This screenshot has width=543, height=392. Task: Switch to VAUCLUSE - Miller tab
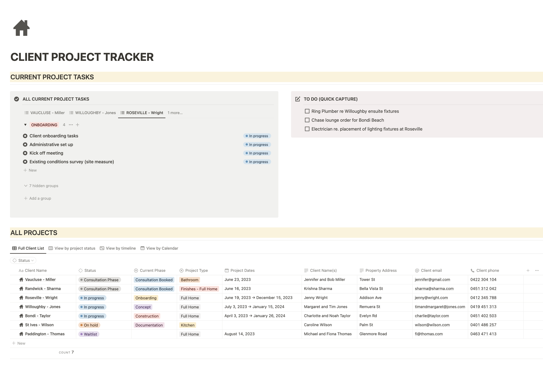tap(45, 113)
